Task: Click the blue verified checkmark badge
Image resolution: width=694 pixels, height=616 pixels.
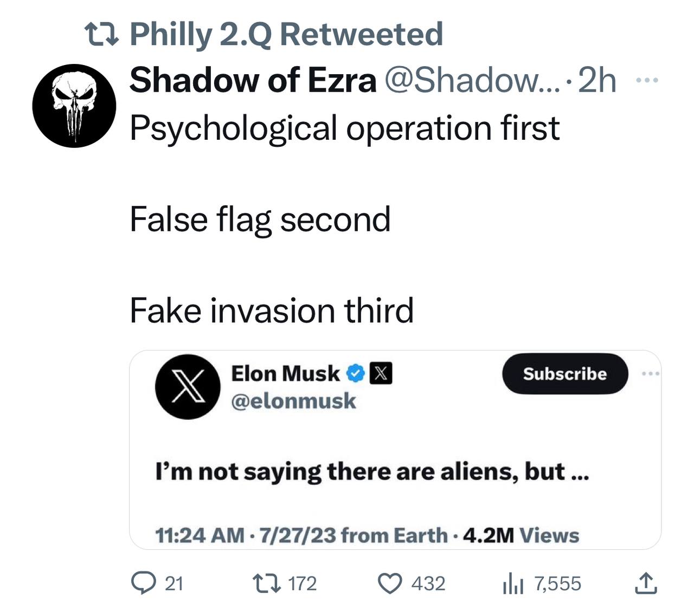Action: tap(355, 374)
